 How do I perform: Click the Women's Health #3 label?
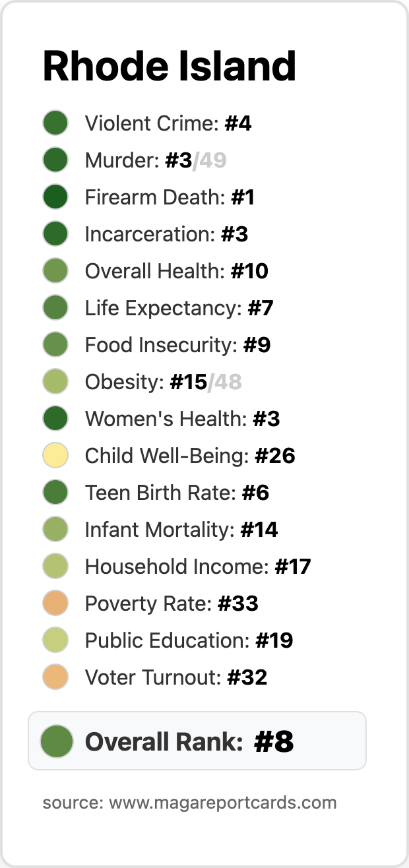click(x=183, y=419)
